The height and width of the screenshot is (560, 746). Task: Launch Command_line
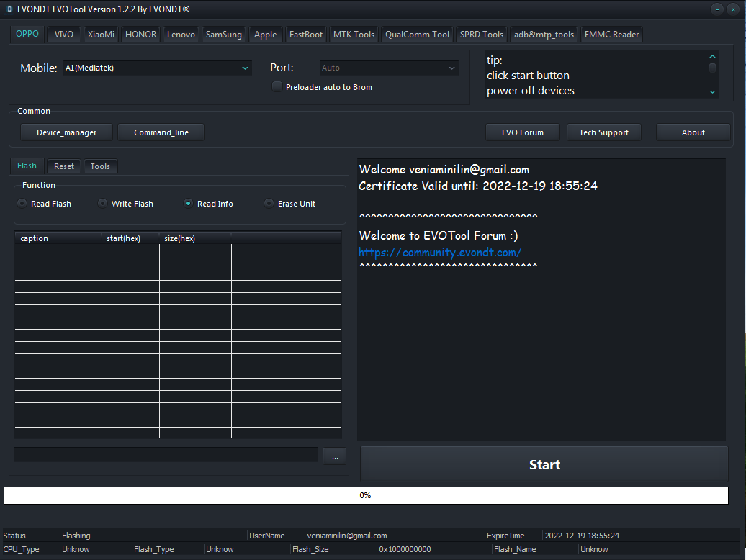coord(161,132)
